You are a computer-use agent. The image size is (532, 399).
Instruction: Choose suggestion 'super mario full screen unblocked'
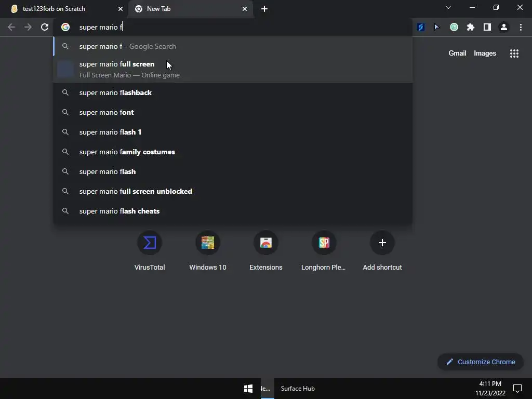[x=233, y=191]
